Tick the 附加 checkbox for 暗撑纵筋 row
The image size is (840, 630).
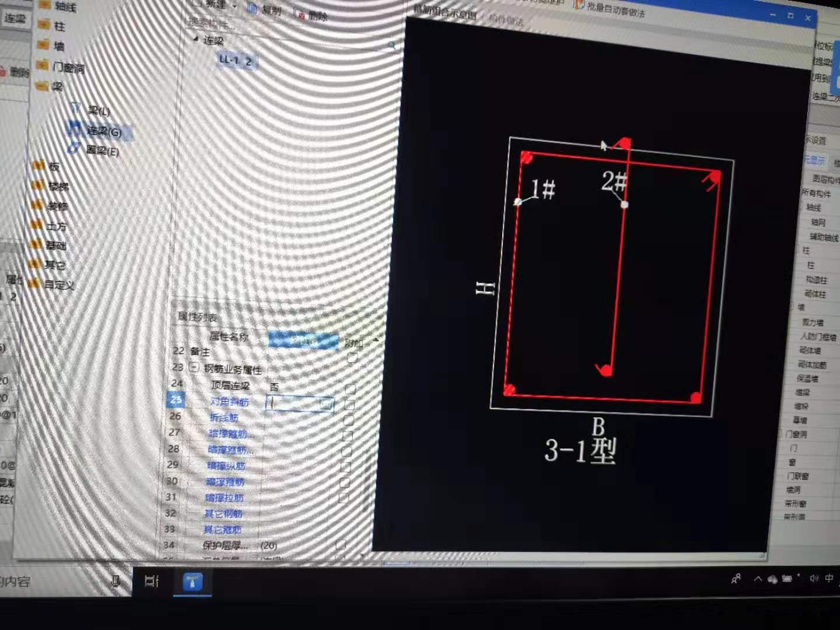[x=345, y=467]
